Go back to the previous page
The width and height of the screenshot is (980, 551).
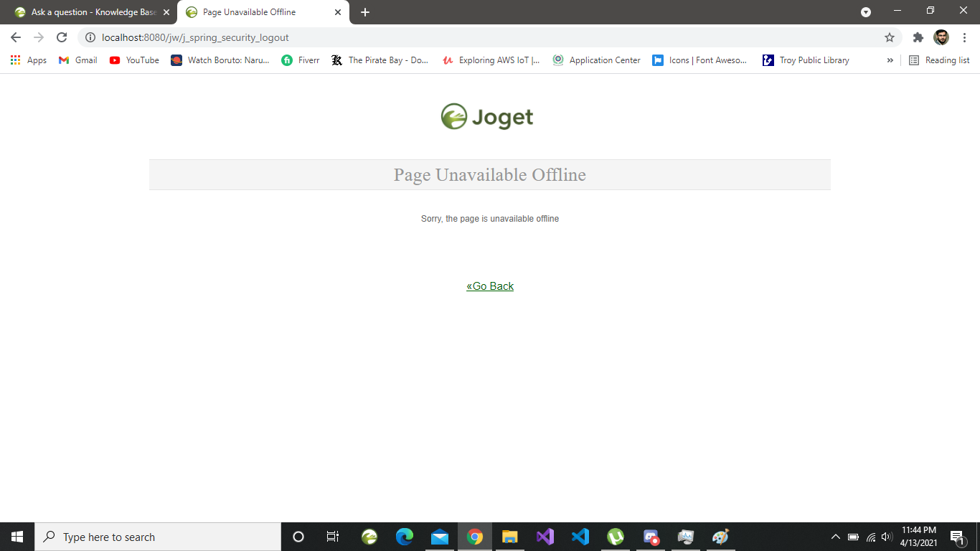tap(16, 37)
